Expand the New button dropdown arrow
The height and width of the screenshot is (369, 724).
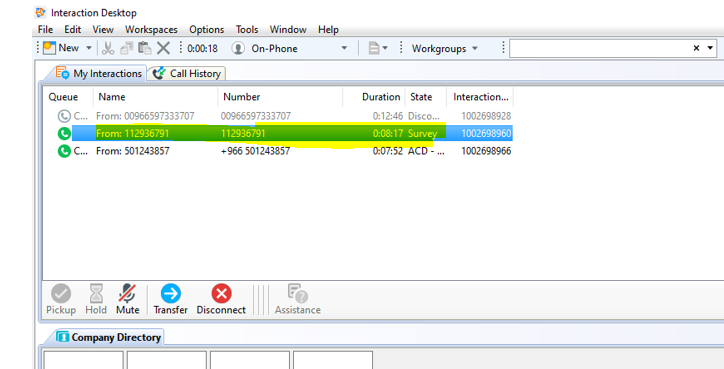click(x=89, y=48)
